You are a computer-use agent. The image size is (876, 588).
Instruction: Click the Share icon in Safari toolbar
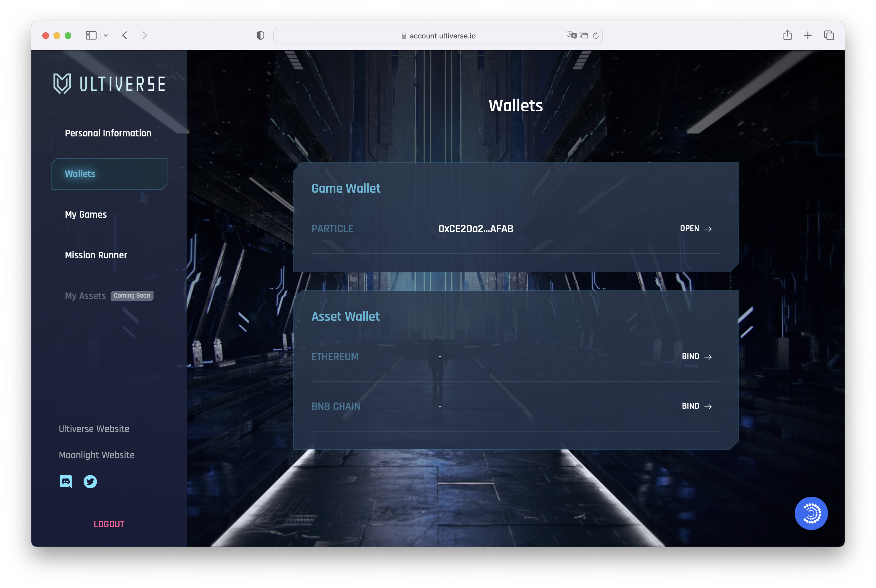(787, 35)
